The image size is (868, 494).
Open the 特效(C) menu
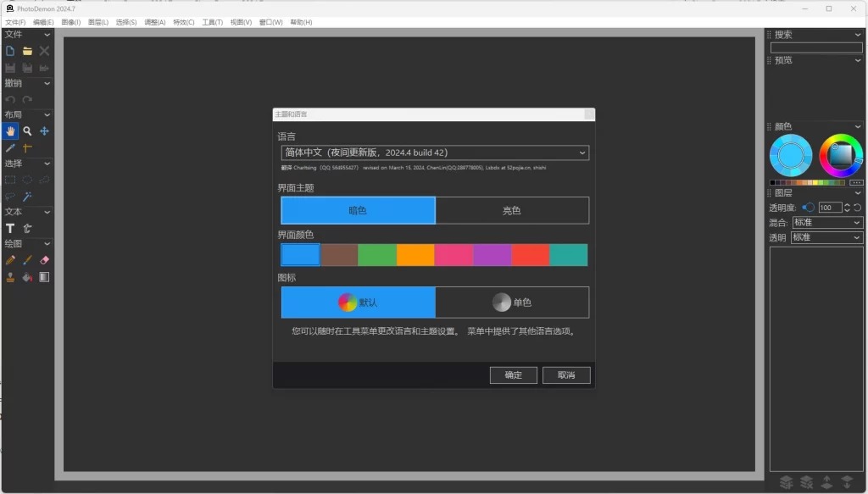183,22
